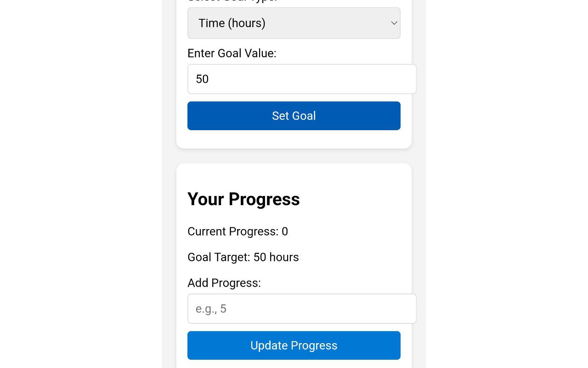Click the dropdown chevron arrow
Viewport: 588px width, 368px height.
(x=394, y=23)
